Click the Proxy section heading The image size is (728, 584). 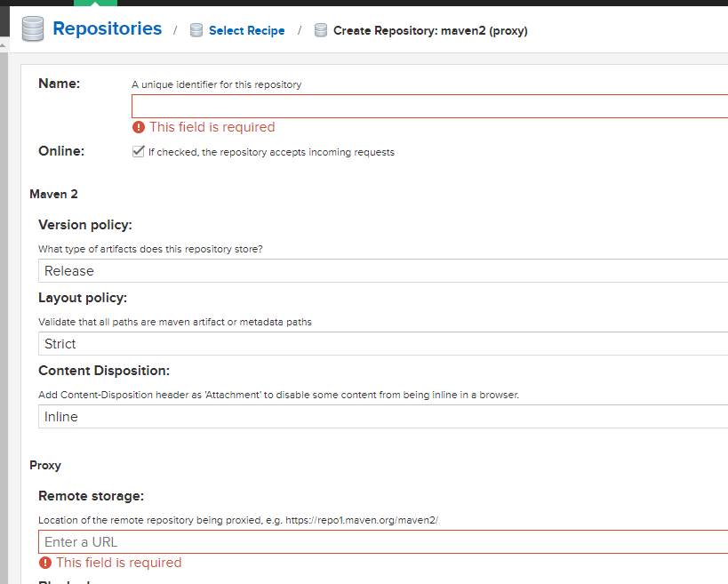coord(45,466)
